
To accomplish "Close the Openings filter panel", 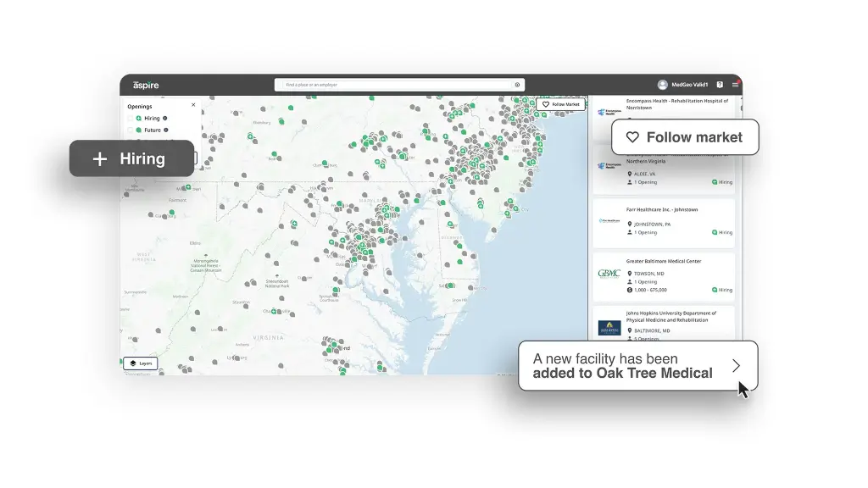I will [193, 105].
